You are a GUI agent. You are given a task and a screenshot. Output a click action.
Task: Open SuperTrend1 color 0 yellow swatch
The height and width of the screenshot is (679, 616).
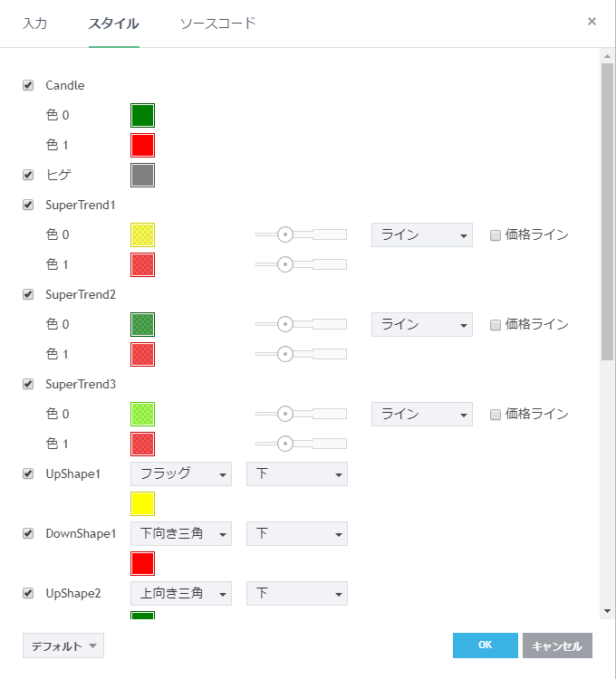pyautogui.click(x=142, y=234)
